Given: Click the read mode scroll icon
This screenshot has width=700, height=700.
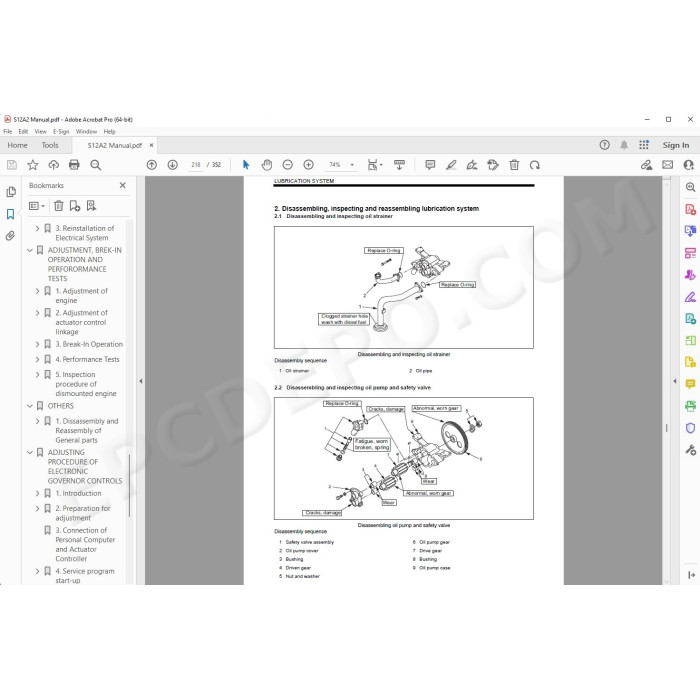Looking at the screenshot, I should tap(400, 165).
